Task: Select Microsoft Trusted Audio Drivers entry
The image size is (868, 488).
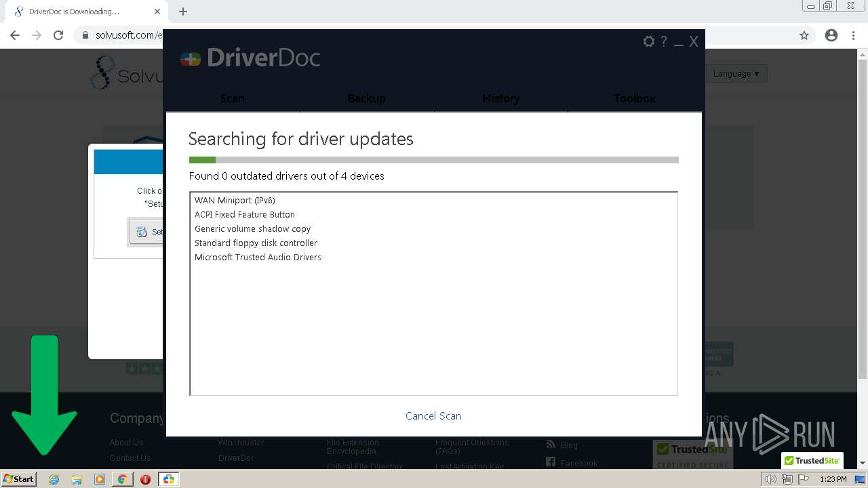Action: [x=258, y=257]
